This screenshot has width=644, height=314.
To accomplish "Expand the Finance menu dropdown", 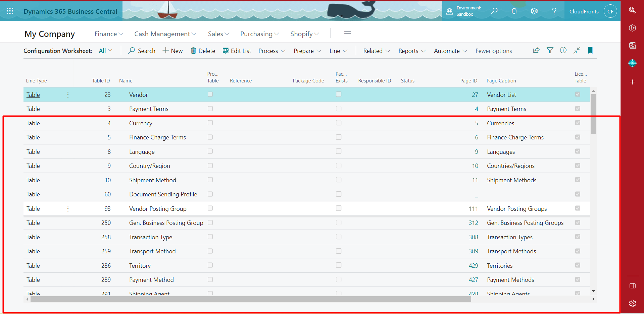I will 109,34.
